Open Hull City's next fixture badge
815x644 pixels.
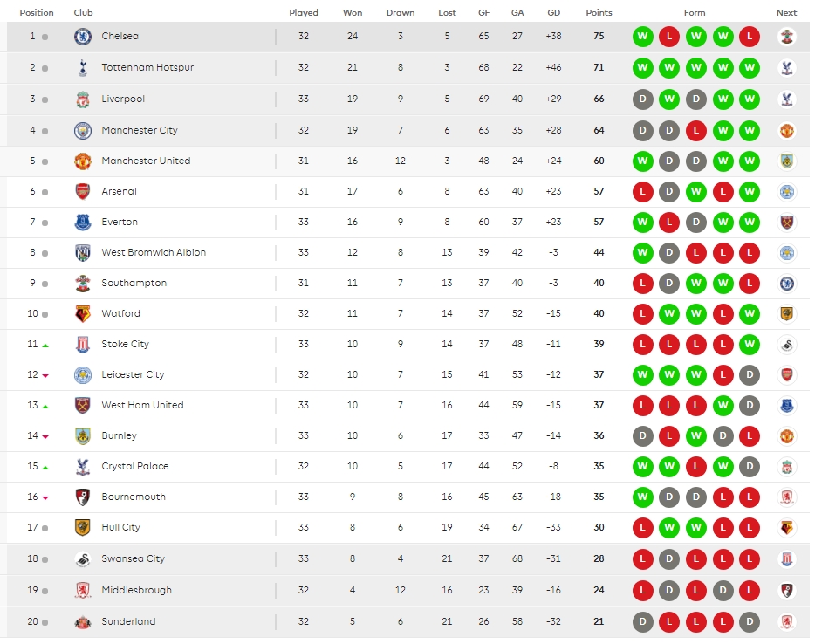(787, 528)
